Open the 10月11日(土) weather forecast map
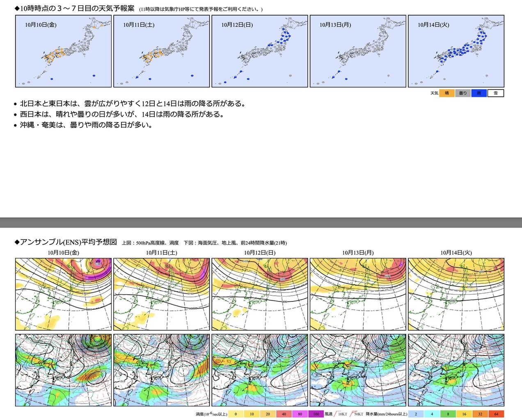The height and width of the screenshot is (420, 522). (162, 51)
